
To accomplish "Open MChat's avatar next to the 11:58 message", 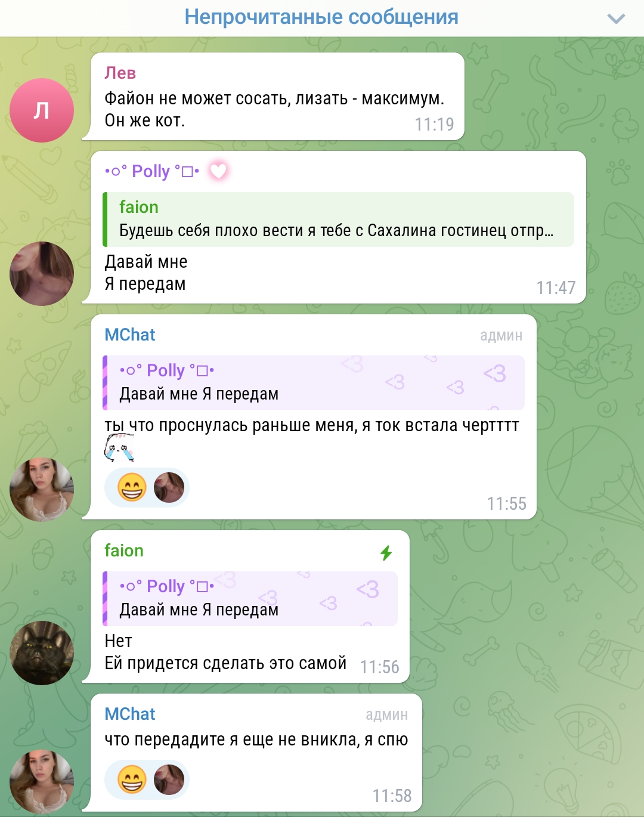I will point(42,782).
